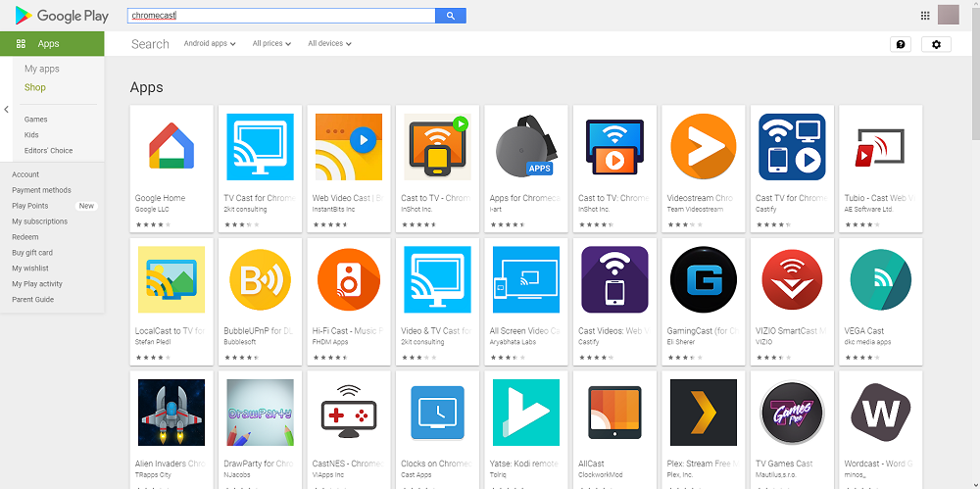Screen dimensions: 980x489
Task: Expand the All prices filter dropdown
Action: point(271,44)
